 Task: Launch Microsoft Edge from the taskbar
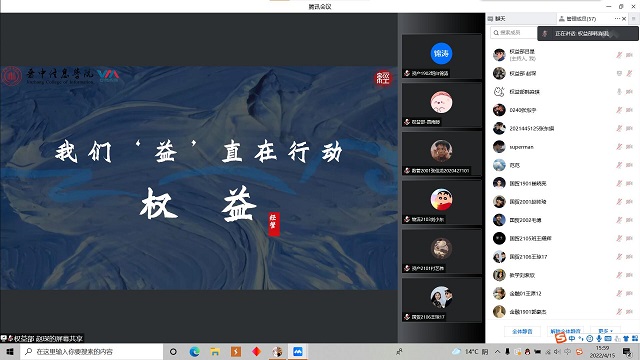pos(194,351)
